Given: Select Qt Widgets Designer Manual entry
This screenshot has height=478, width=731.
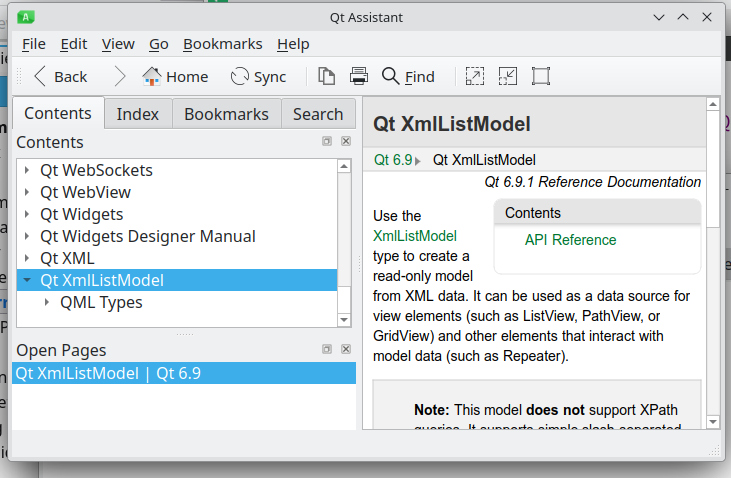Looking at the screenshot, I should 148,236.
